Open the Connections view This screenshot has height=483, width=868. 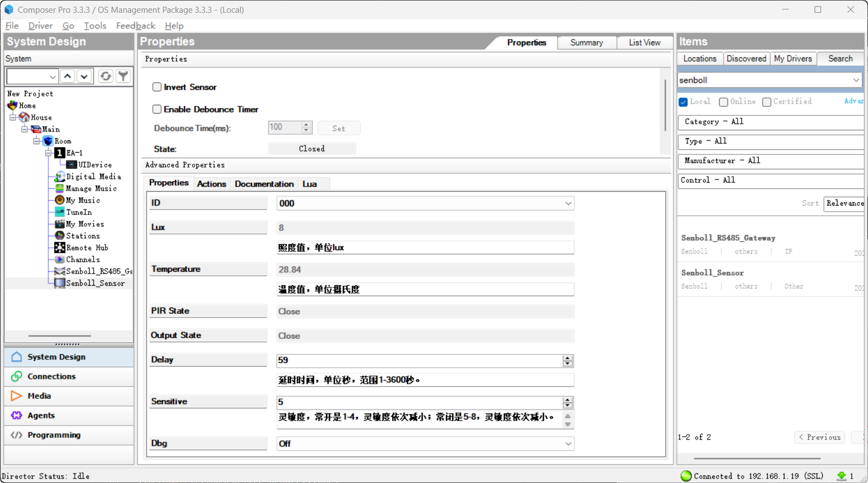point(69,377)
